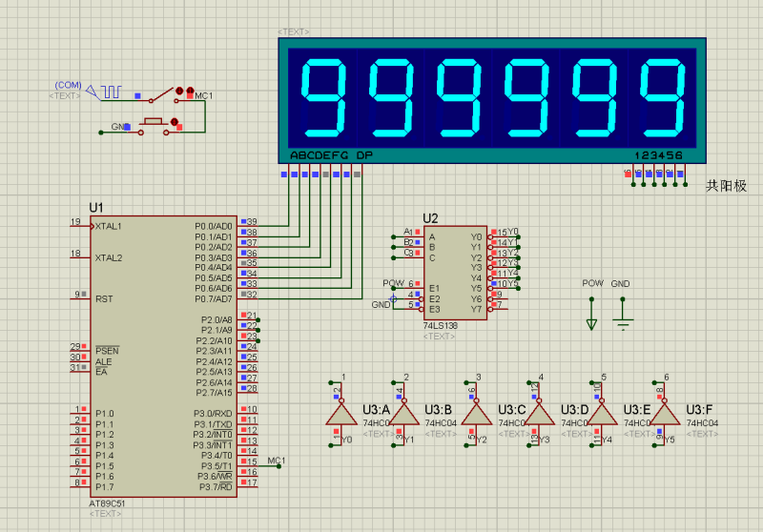The width and height of the screenshot is (763, 532).
Task: Click the MC1 label at pin P3.5/T1
Action: [277, 460]
